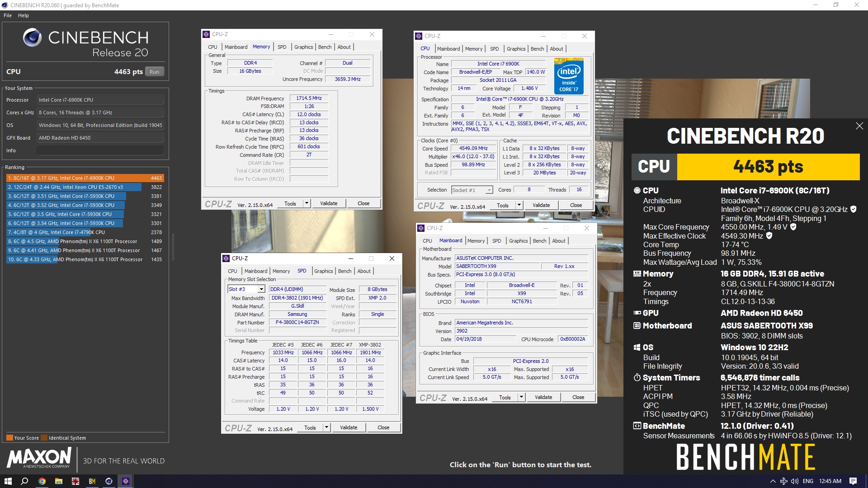Expand Tools dropdown arrow in Mainboard window

click(x=521, y=397)
